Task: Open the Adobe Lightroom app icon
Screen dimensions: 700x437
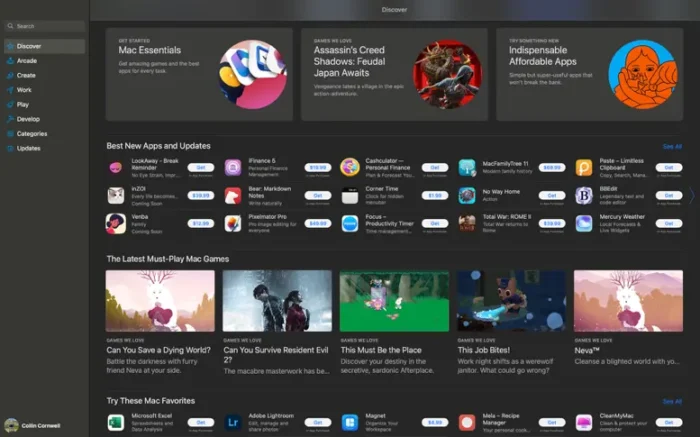Action: click(233, 422)
